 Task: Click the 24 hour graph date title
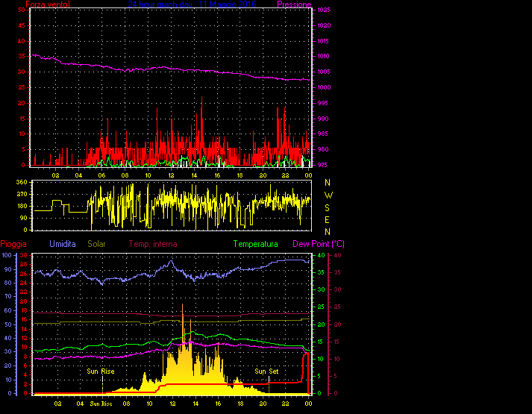[193, 4]
